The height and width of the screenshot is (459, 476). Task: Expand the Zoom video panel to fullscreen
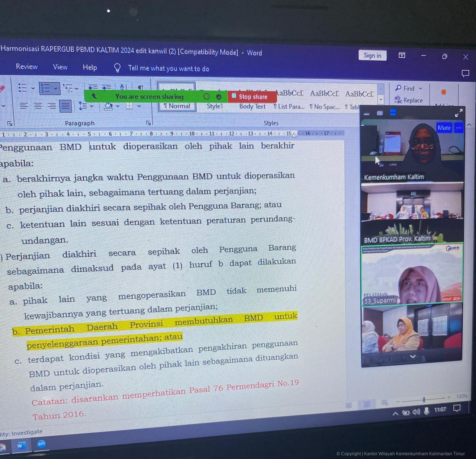point(459,113)
